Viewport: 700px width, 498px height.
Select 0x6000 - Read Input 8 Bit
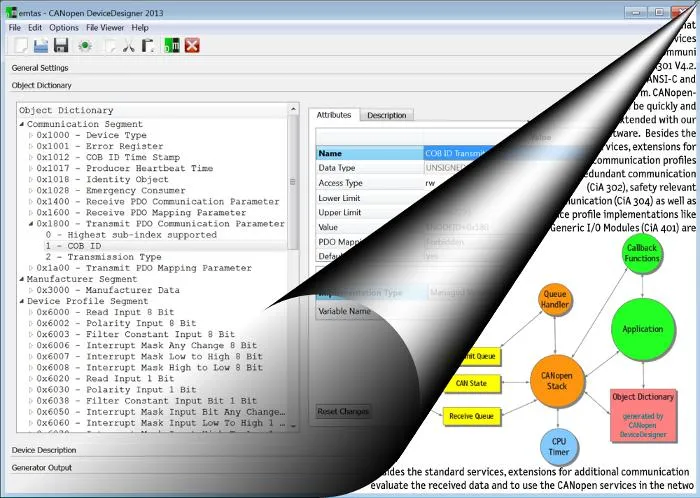pyautogui.click(x=105, y=312)
